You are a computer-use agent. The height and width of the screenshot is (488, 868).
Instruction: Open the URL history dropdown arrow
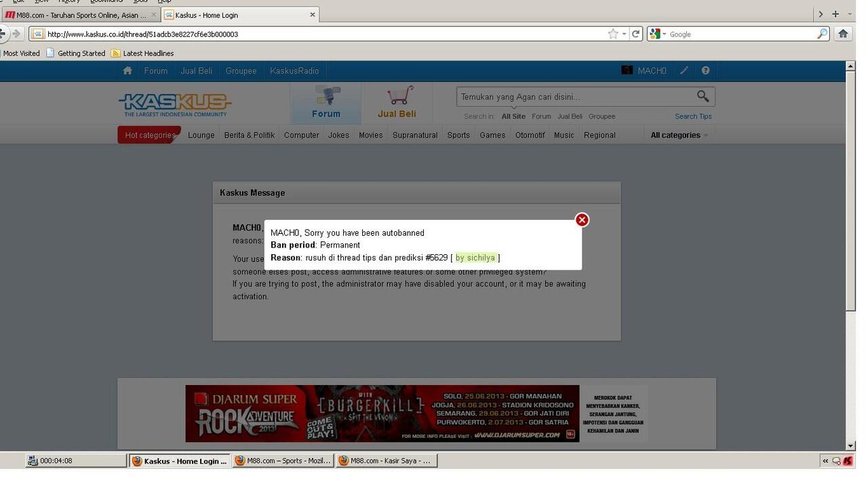click(624, 34)
